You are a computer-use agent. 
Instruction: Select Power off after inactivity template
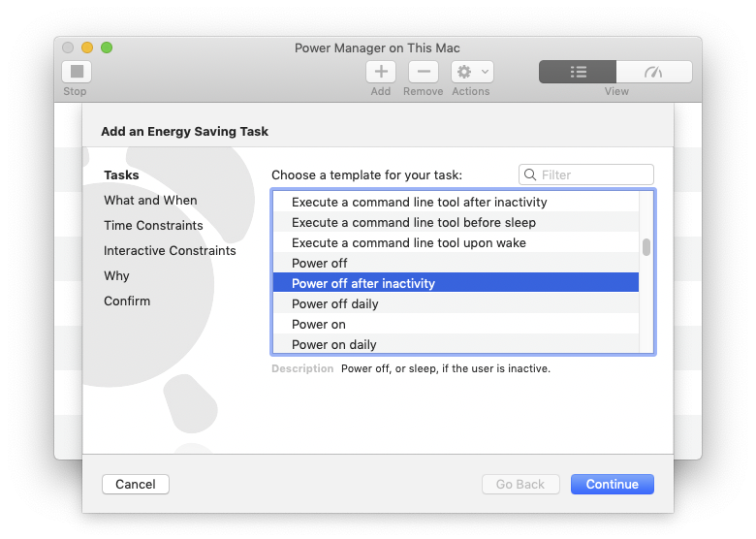click(x=457, y=283)
